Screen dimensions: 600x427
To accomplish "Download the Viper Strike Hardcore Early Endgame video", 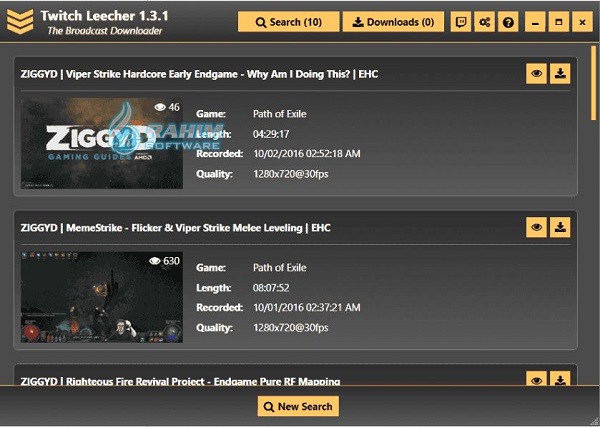I will point(560,73).
